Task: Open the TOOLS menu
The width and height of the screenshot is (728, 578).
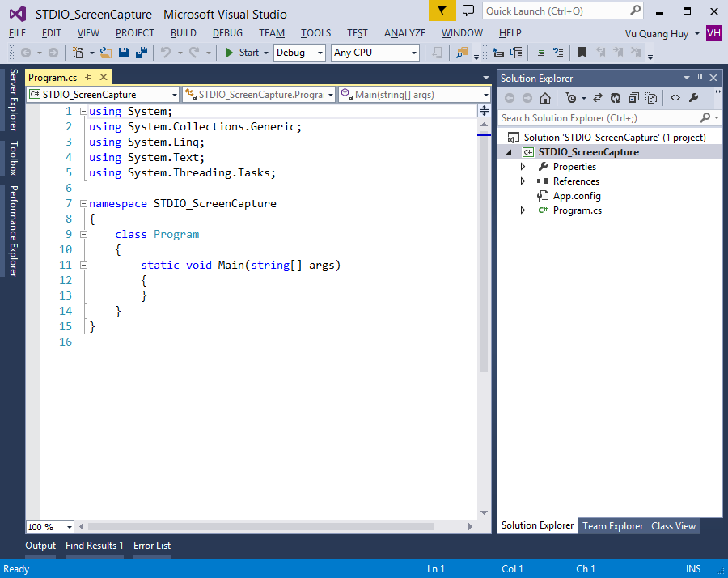Action: (x=315, y=33)
